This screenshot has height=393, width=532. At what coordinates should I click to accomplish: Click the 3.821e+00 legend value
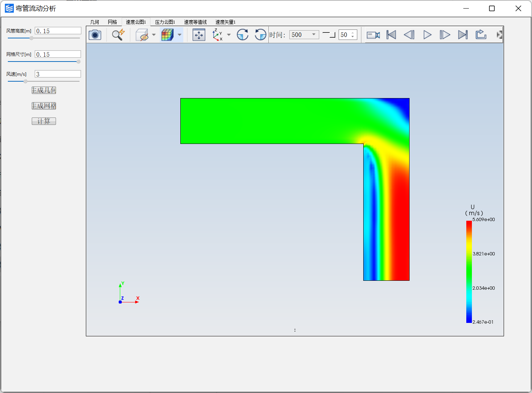(x=483, y=254)
